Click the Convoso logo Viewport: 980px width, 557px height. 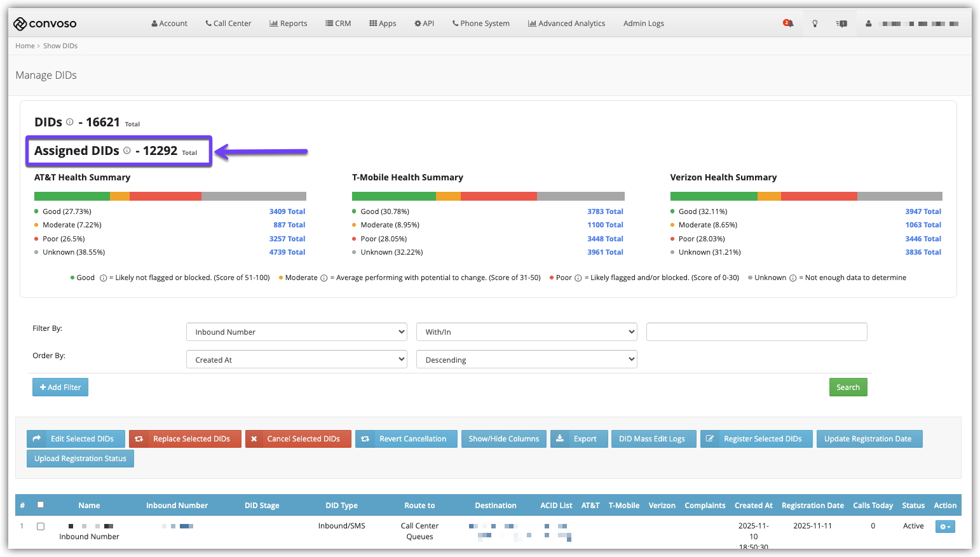coord(44,23)
